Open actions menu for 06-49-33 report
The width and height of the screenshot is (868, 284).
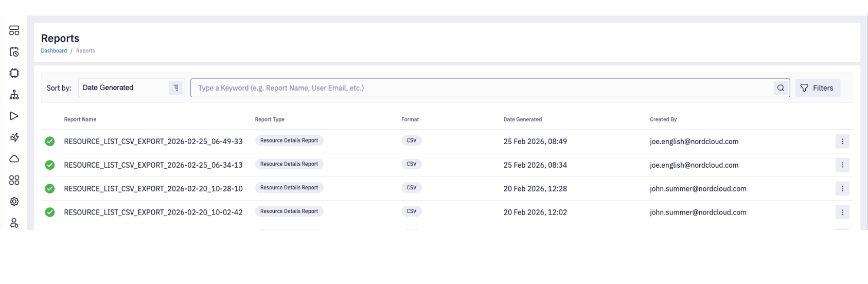coord(842,141)
